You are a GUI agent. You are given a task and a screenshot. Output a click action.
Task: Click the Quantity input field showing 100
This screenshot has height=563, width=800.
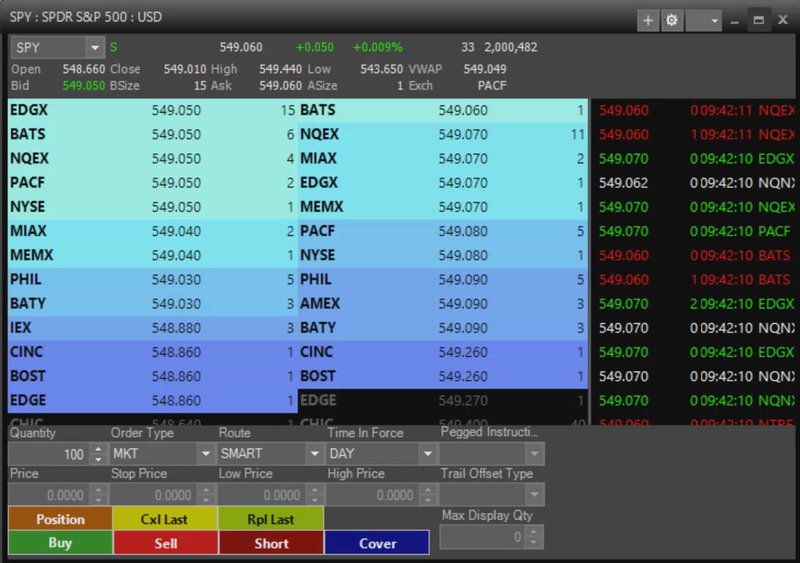click(x=48, y=454)
